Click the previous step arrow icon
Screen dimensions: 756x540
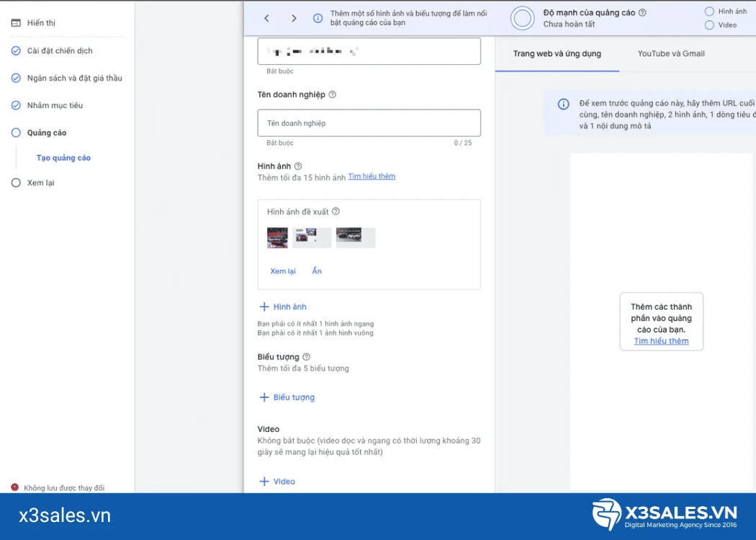point(266,18)
